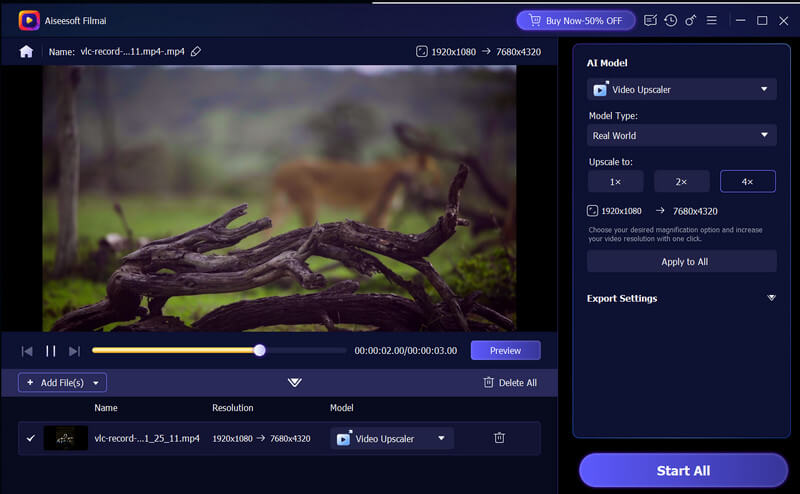Open the feedback icon in title bar
This screenshot has height=494, width=800.
[651, 20]
